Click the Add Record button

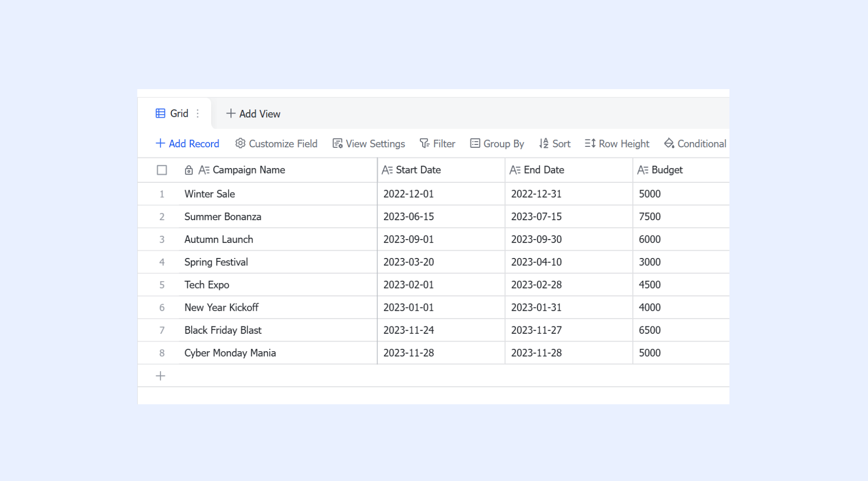(x=187, y=144)
